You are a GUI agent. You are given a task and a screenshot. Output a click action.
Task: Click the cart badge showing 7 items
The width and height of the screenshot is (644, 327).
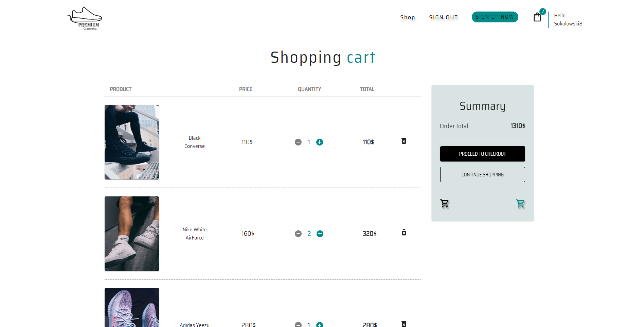click(543, 11)
